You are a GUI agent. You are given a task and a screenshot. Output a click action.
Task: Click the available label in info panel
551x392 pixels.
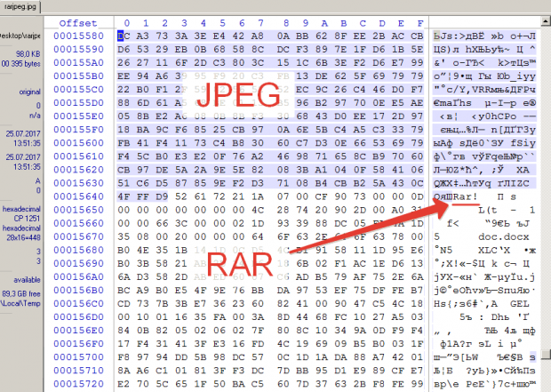[x=27, y=280]
